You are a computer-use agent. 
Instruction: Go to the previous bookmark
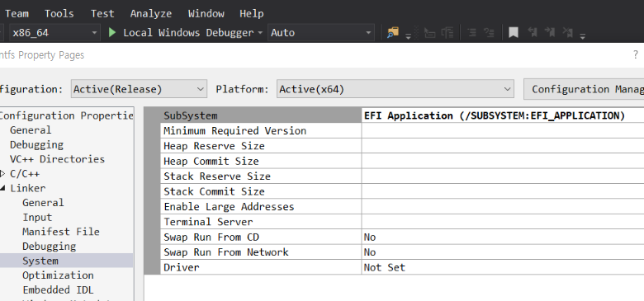pyautogui.click(x=533, y=32)
